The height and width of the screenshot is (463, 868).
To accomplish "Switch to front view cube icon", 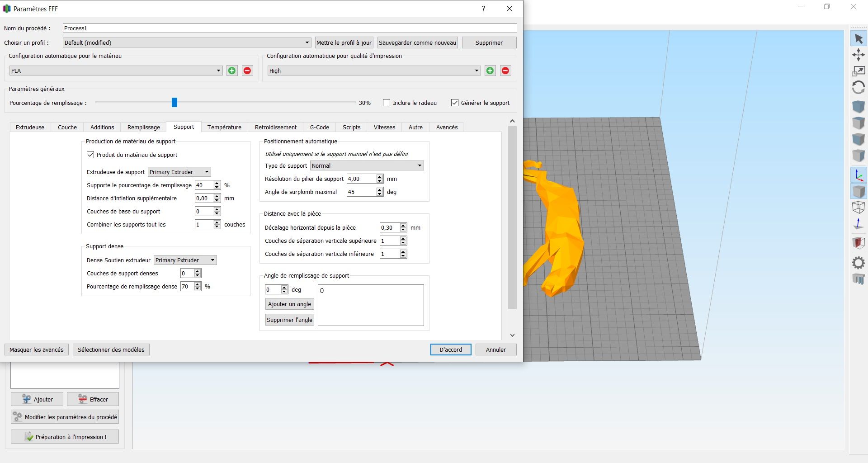I will [x=859, y=139].
